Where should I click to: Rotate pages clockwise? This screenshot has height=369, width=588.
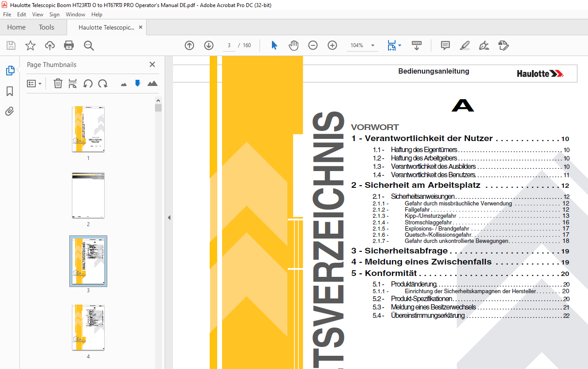[x=103, y=83]
